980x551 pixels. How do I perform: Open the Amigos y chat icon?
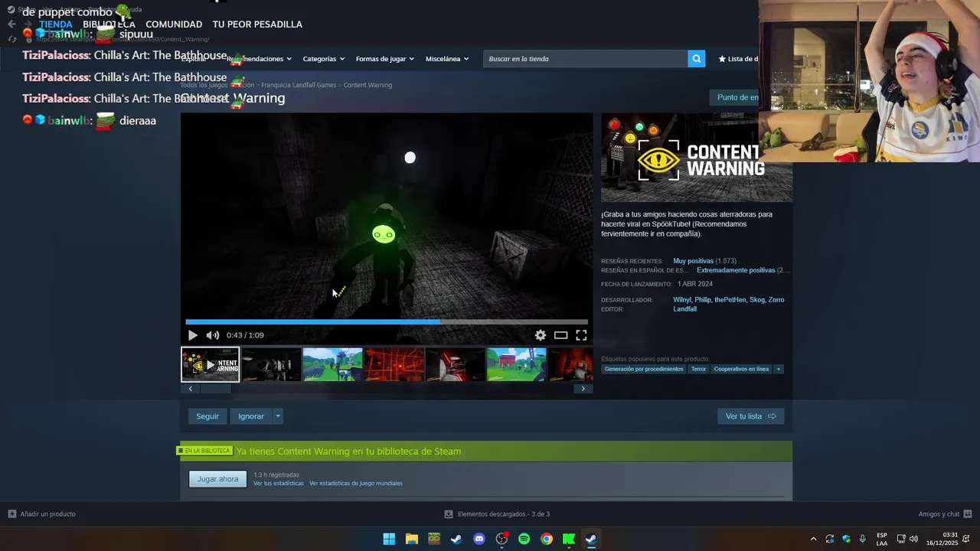click(968, 514)
